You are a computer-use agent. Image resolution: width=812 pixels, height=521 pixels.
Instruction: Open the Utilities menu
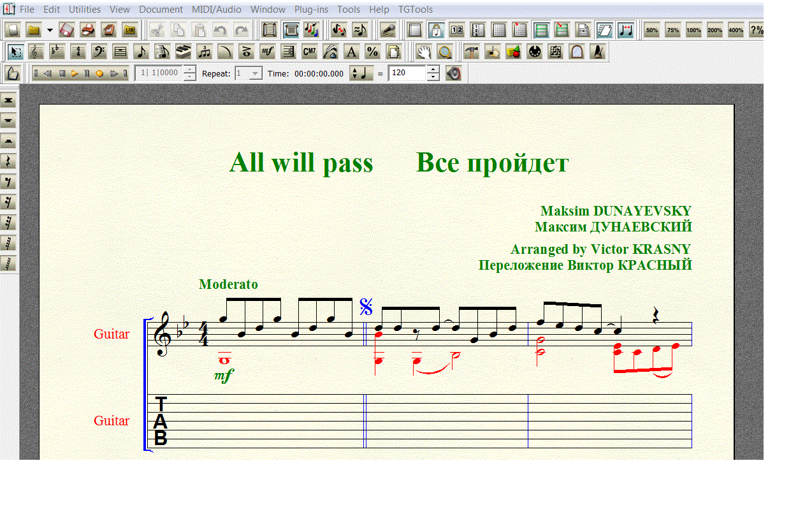[85, 10]
